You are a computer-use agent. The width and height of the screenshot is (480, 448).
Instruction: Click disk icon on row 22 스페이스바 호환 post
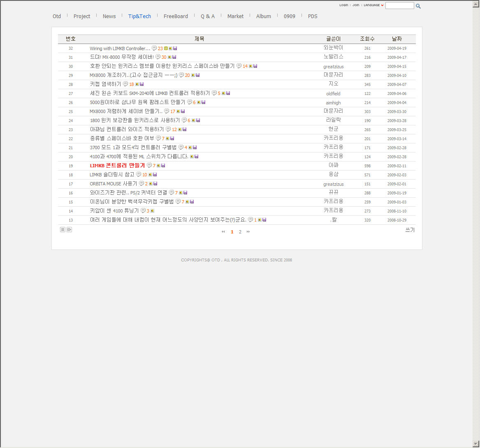172,139
